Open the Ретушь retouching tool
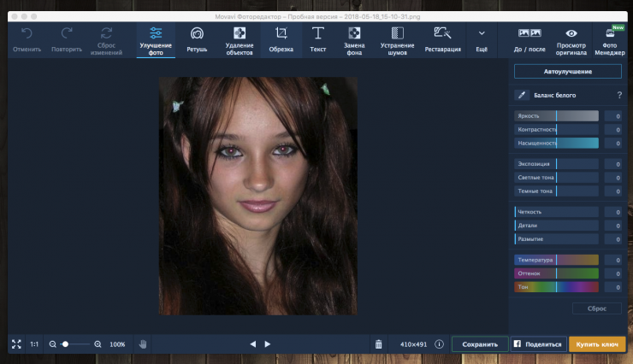 (x=197, y=38)
